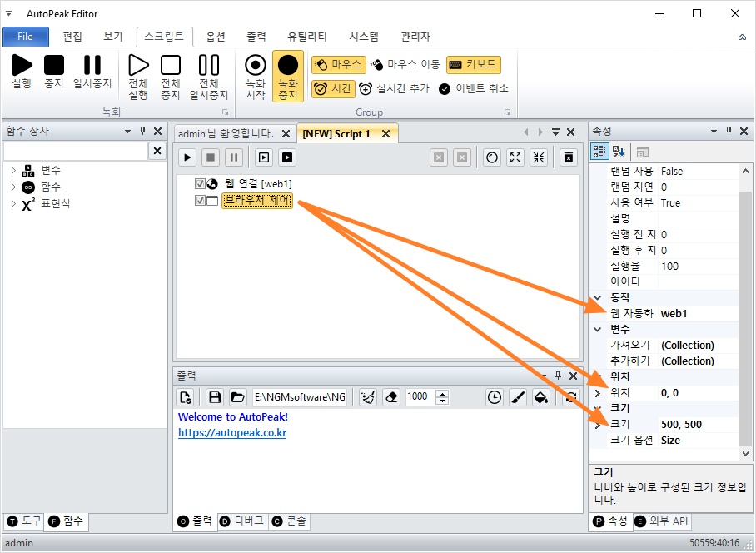Click the paint bucket icon in 출력 toolbar
756x553 pixels.
541,397
